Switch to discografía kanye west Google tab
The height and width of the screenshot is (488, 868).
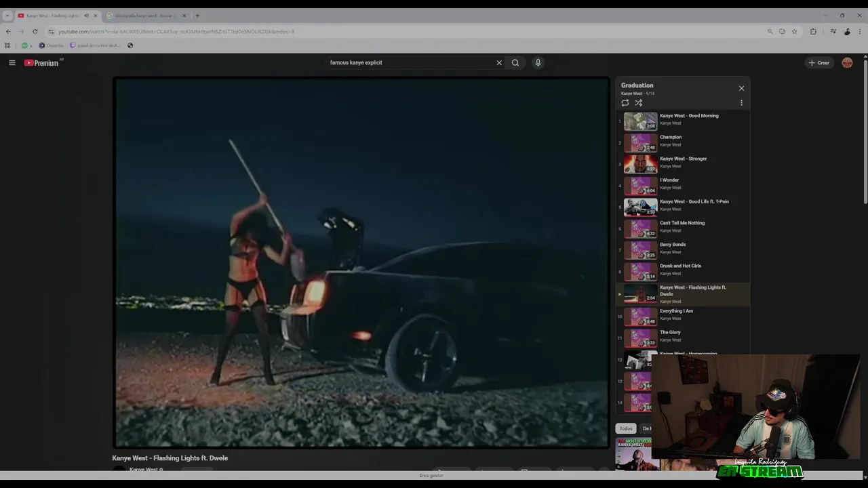pyautogui.click(x=145, y=16)
